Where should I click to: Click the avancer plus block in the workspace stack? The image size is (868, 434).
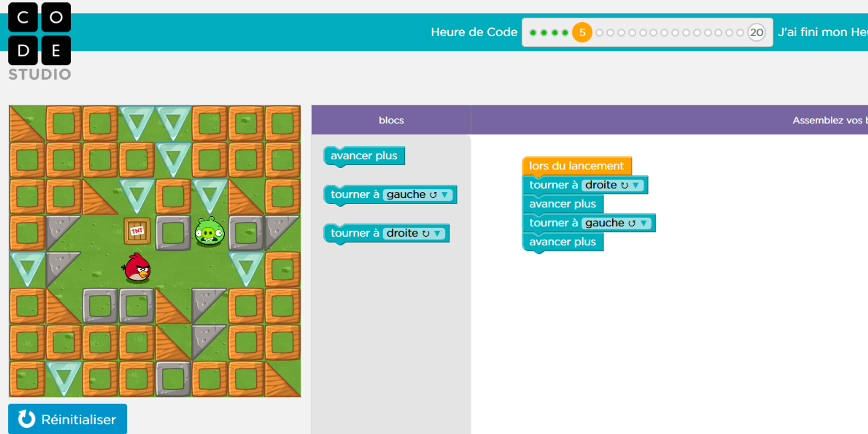point(562,203)
